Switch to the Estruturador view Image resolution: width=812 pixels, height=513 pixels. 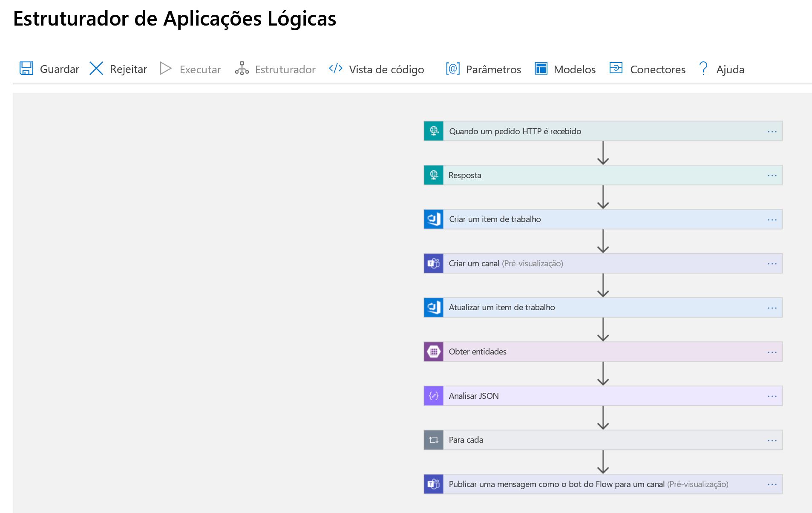click(275, 69)
